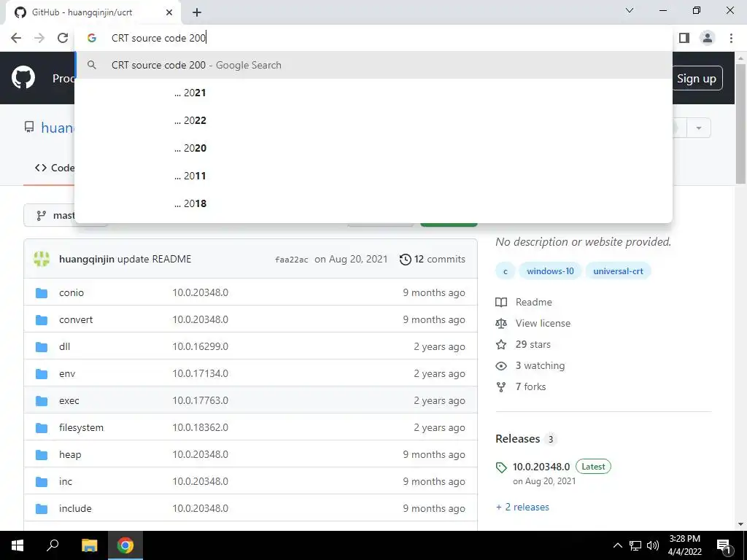Open the huangqinjin commit author link
Screen dimensions: 747x560
tap(86, 259)
